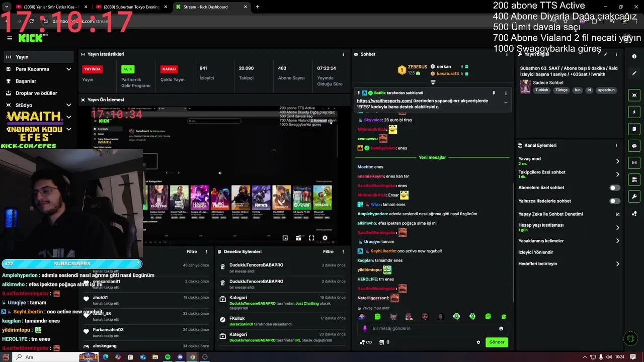644x362 pixels.
Task: Expand Para Kazanma sidebar section
Action: (x=68, y=69)
